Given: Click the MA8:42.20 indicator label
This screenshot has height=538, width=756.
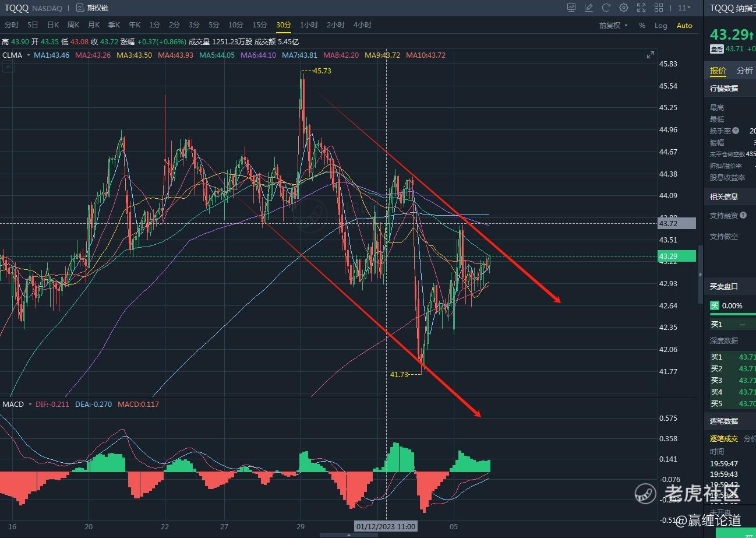Looking at the screenshot, I should (x=341, y=55).
